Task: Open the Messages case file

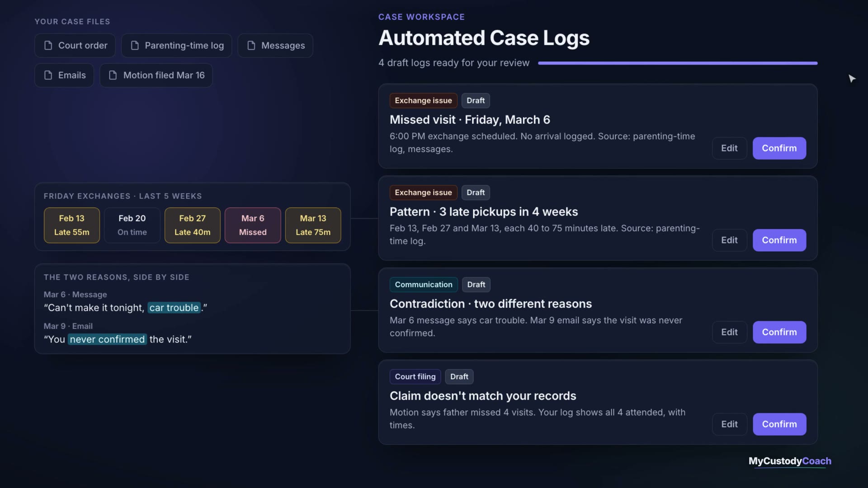Action: tap(275, 46)
